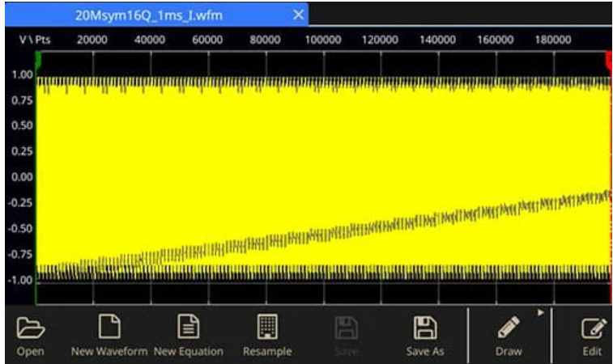
Task: Click the green start marker at top-left
Action: (37, 59)
